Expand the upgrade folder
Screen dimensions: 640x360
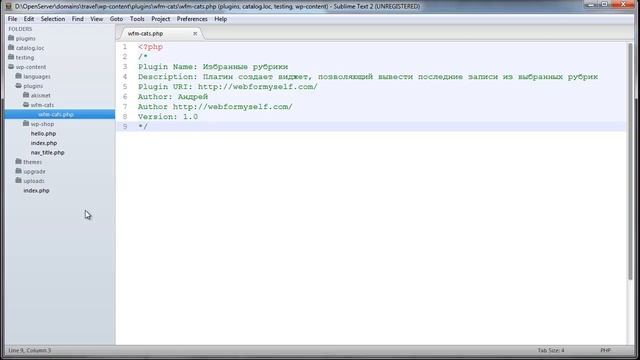click(x=34, y=171)
